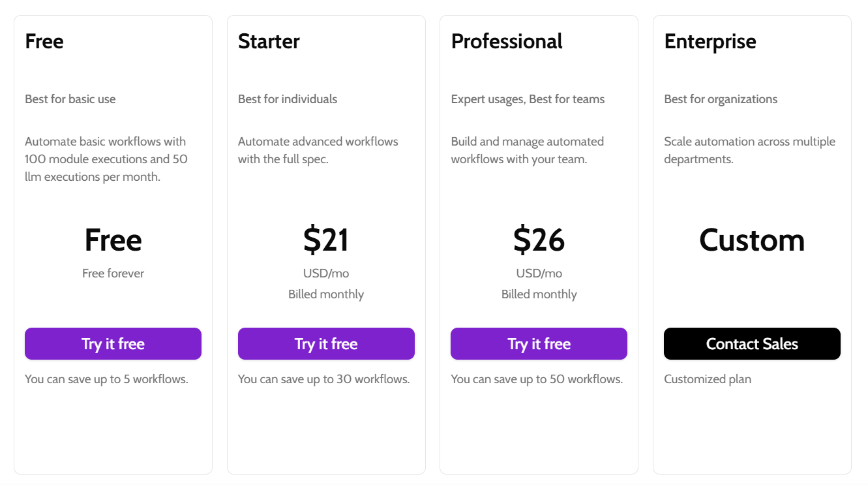Select the Starter plan heading
868x485 pixels.
point(269,41)
